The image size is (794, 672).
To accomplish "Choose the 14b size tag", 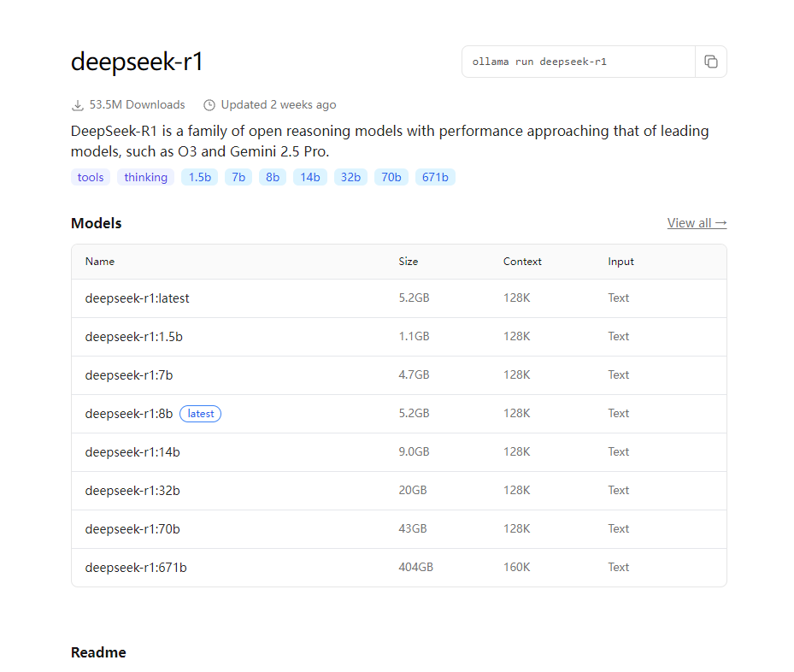I will (309, 178).
